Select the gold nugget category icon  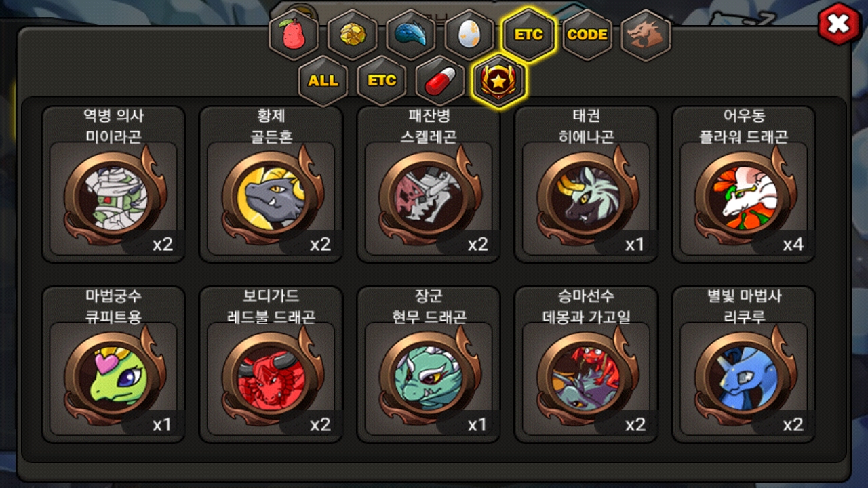[x=353, y=35]
